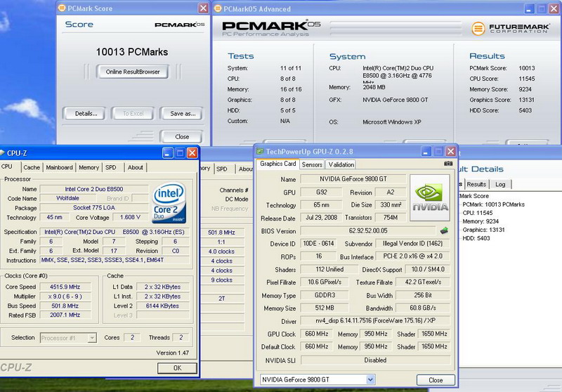Click the Subvendor value Illegal Vendor ID (1462)

(x=412, y=244)
